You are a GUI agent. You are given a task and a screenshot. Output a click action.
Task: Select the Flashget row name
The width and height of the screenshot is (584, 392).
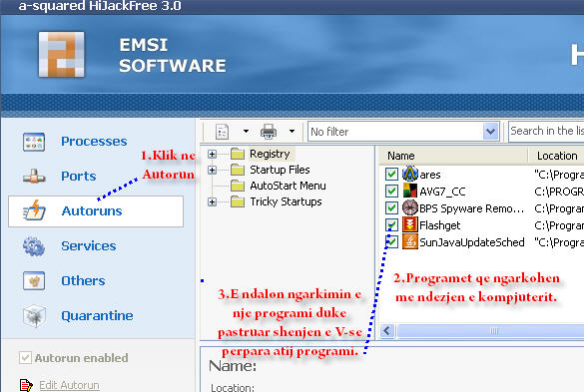(x=440, y=225)
